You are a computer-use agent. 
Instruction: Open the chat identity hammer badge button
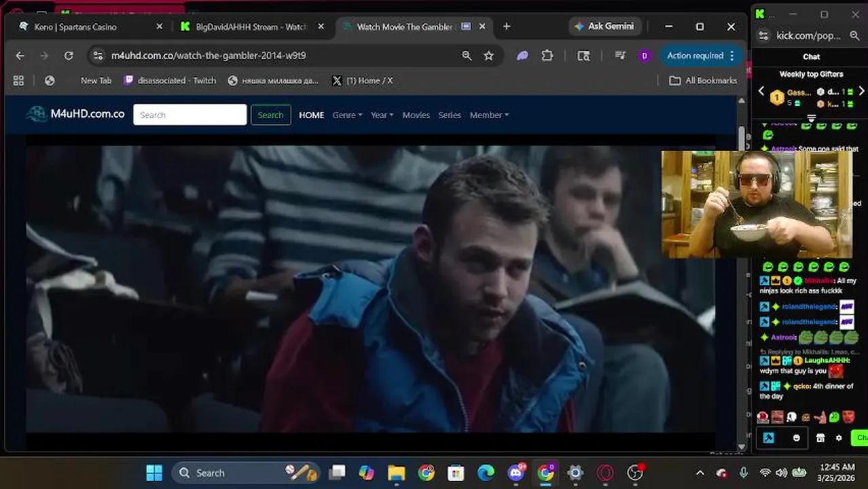(768, 438)
